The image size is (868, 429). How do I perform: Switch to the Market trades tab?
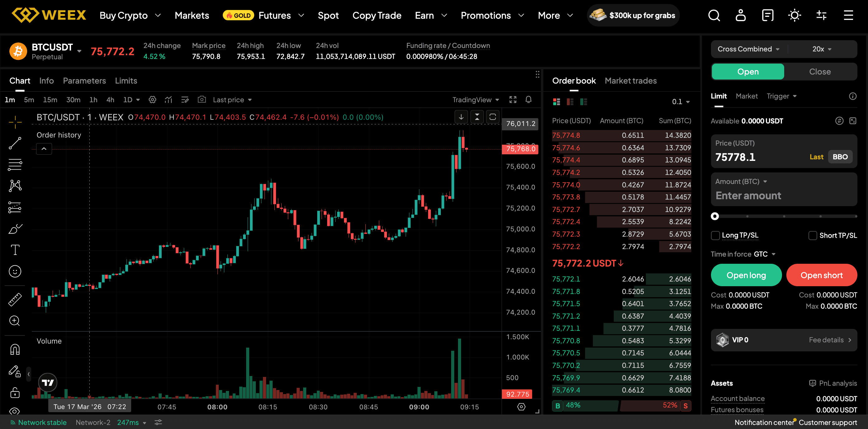(631, 81)
